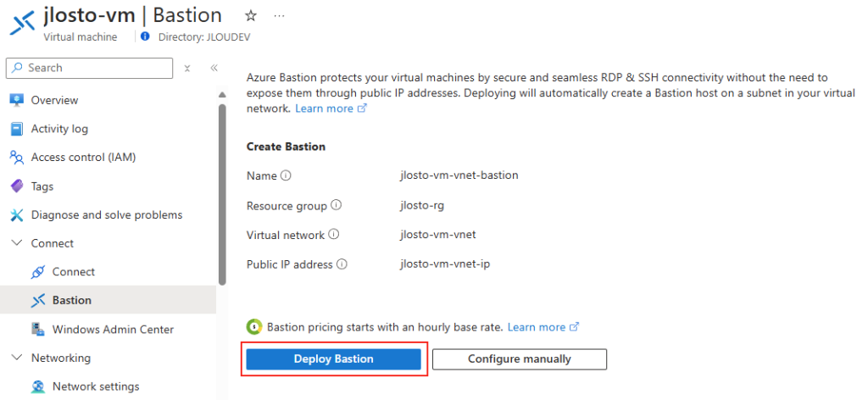Click the Network settings globe icon

pos(38,386)
